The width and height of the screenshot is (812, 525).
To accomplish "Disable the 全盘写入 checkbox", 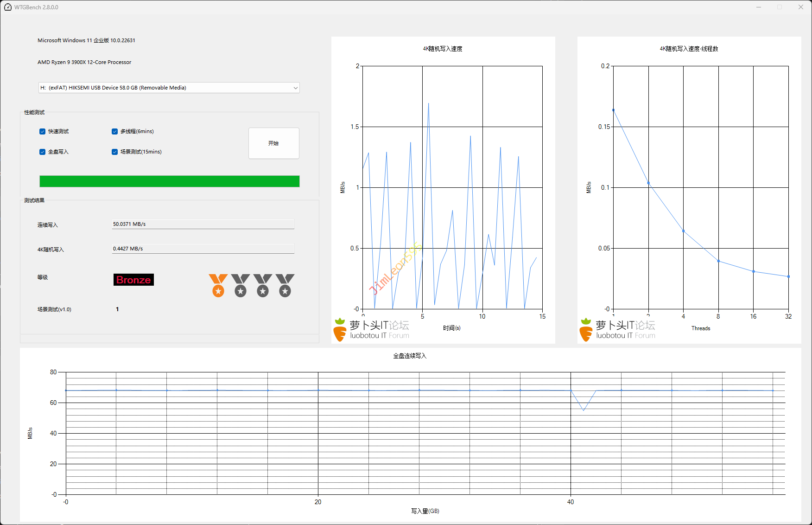I will pos(43,152).
